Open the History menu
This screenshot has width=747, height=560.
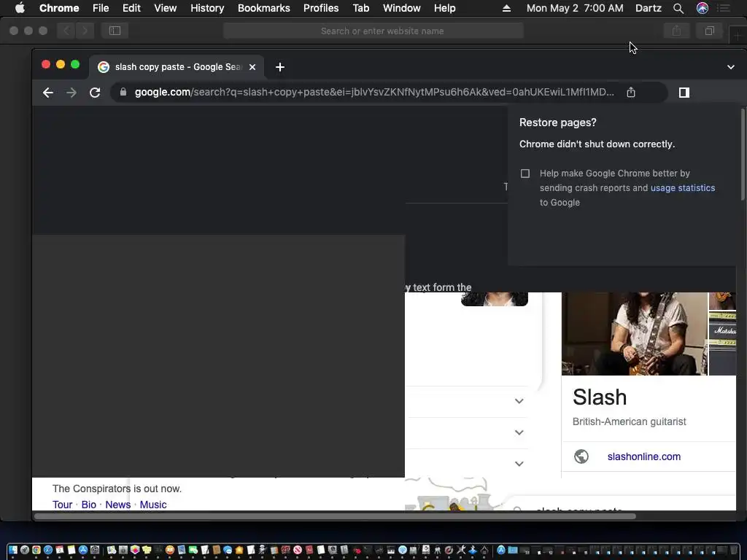(x=207, y=8)
